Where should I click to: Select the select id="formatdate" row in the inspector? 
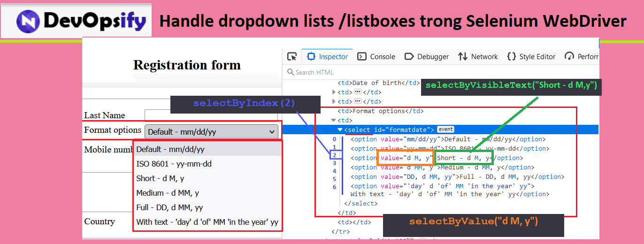click(x=440, y=130)
